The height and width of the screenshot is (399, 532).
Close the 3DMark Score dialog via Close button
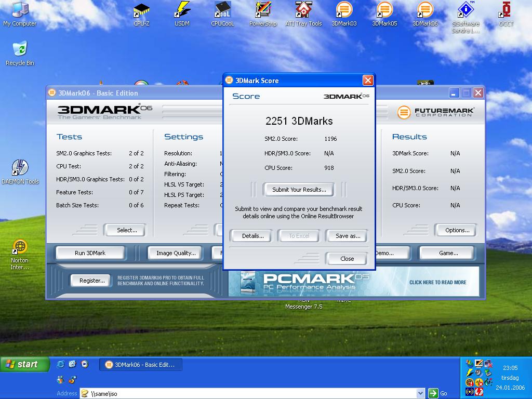tap(347, 259)
